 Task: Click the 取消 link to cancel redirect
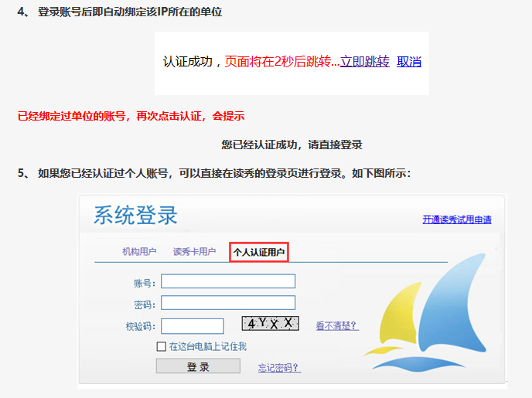[409, 62]
